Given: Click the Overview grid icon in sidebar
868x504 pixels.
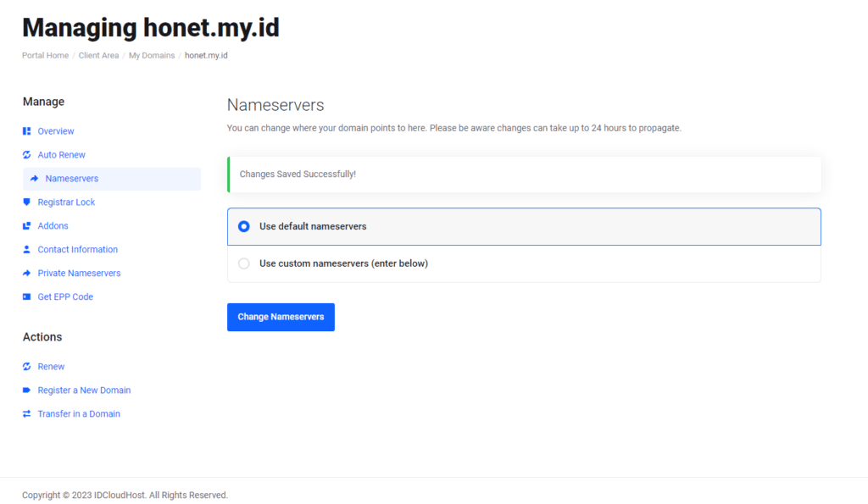Looking at the screenshot, I should point(27,131).
